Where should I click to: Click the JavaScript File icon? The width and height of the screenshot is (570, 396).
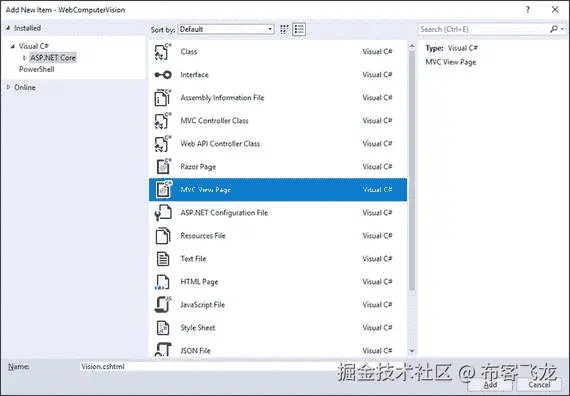(163, 305)
